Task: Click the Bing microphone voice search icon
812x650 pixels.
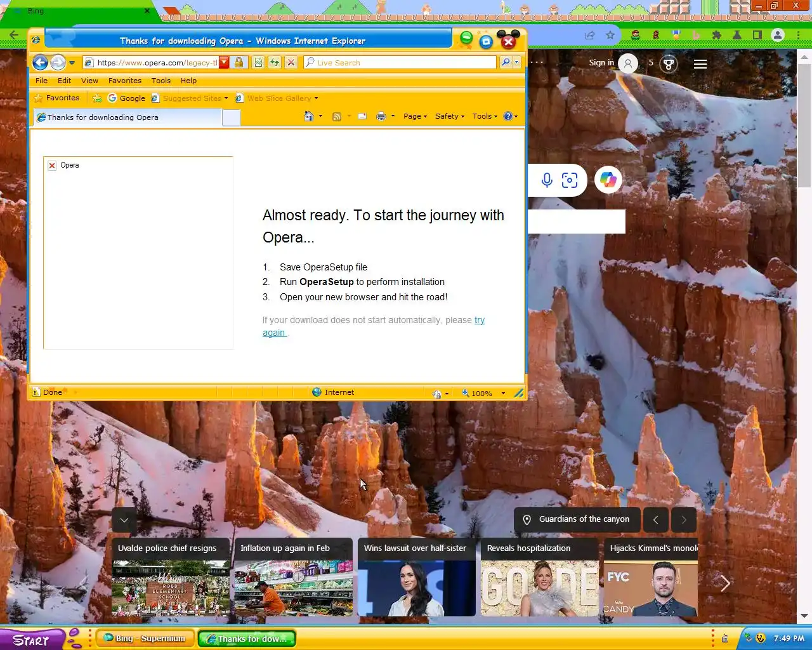Action: [x=547, y=180]
